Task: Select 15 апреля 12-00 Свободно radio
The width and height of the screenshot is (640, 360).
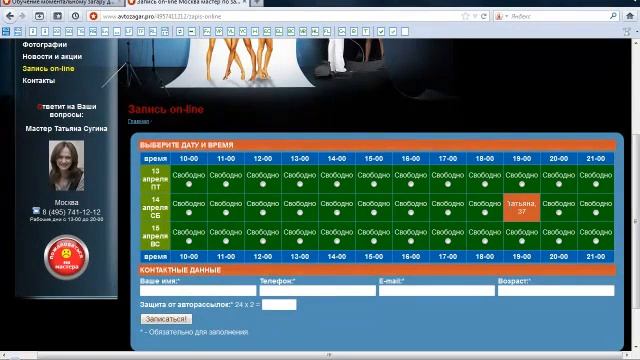Action: coord(263,241)
